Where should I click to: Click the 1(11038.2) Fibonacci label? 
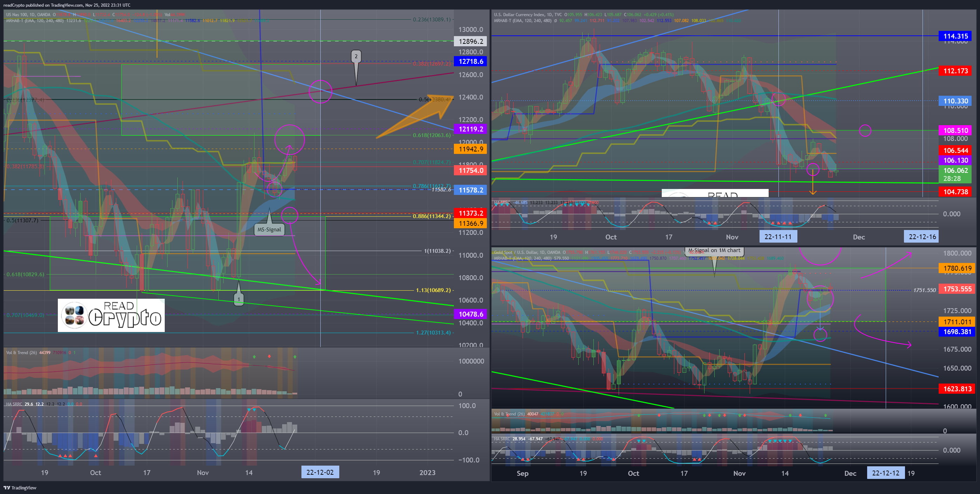click(437, 251)
